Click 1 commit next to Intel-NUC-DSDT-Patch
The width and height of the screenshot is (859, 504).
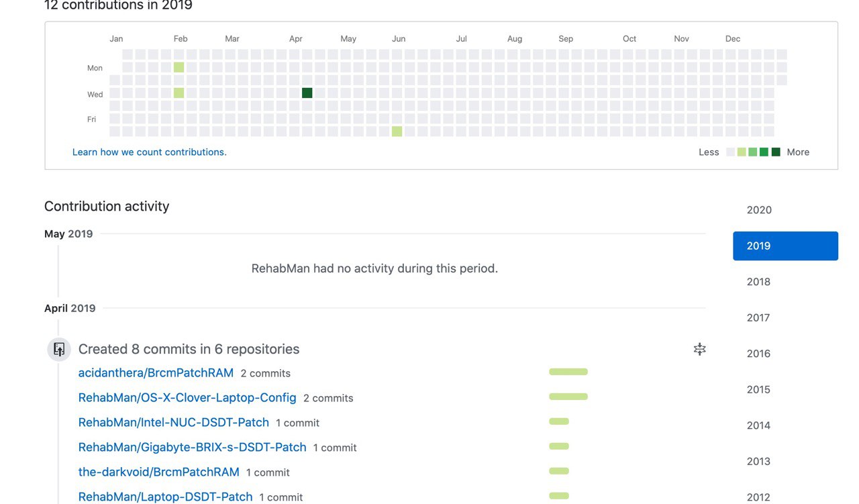click(x=297, y=423)
